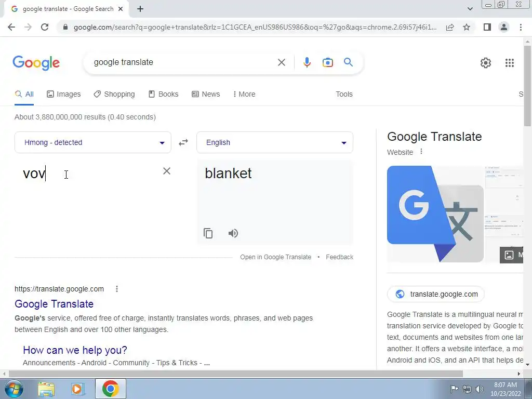532x399 pixels.
Task: Search by image with camera icon
Action: pos(328,62)
